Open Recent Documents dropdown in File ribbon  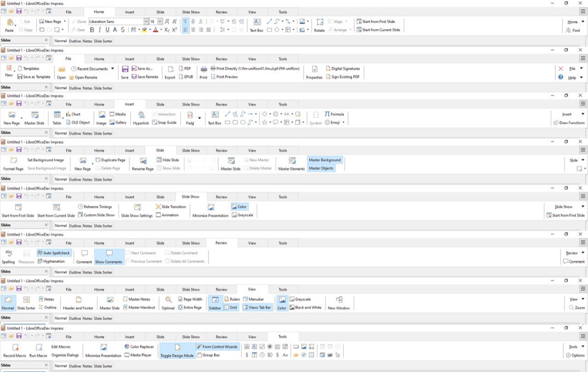pos(112,69)
